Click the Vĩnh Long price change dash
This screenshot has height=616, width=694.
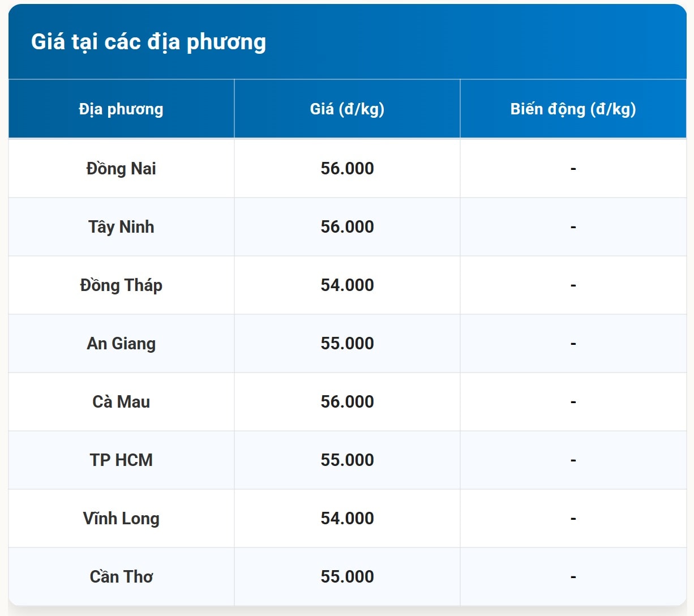click(573, 519)
